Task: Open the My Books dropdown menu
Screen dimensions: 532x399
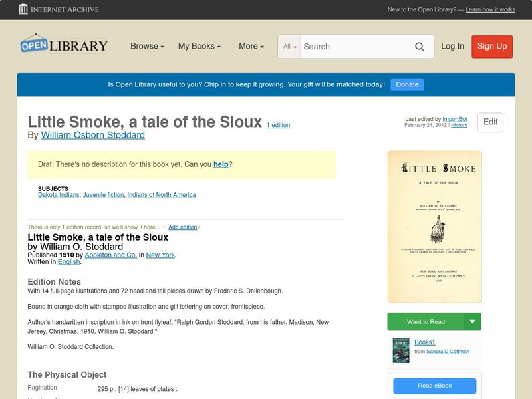Action: (199, 47)
